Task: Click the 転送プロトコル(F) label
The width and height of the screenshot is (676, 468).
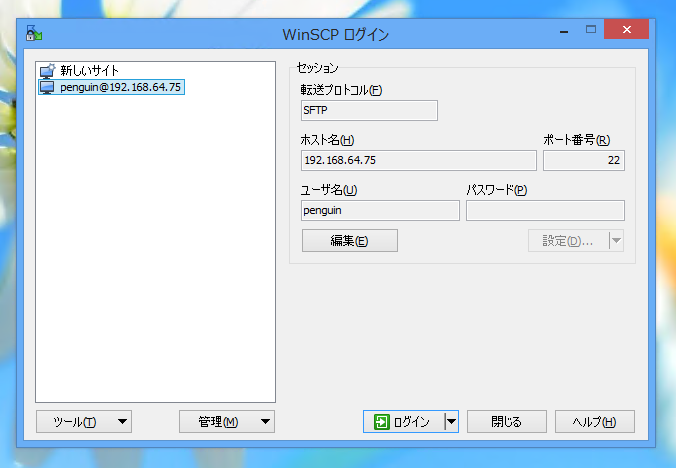Action: pyautogui.click(x=341, y=90)
